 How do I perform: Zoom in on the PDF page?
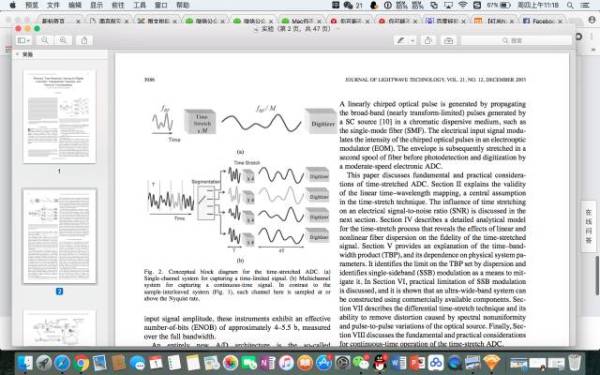63,40
